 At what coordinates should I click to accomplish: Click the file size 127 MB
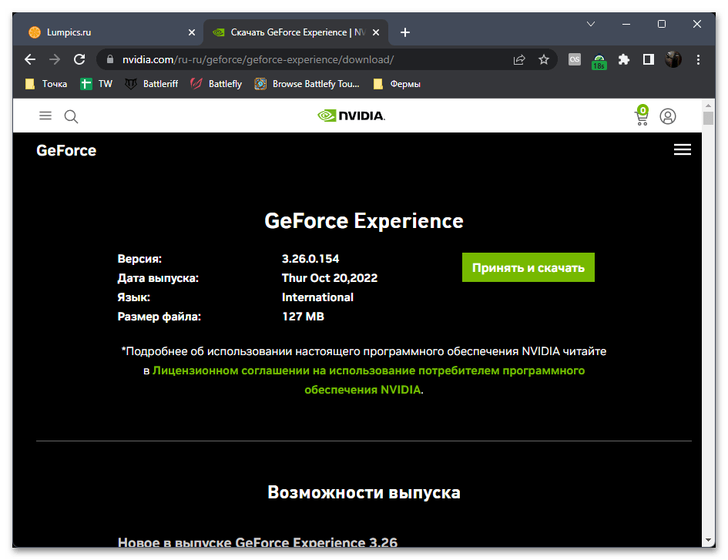click(x=304, y=317)
